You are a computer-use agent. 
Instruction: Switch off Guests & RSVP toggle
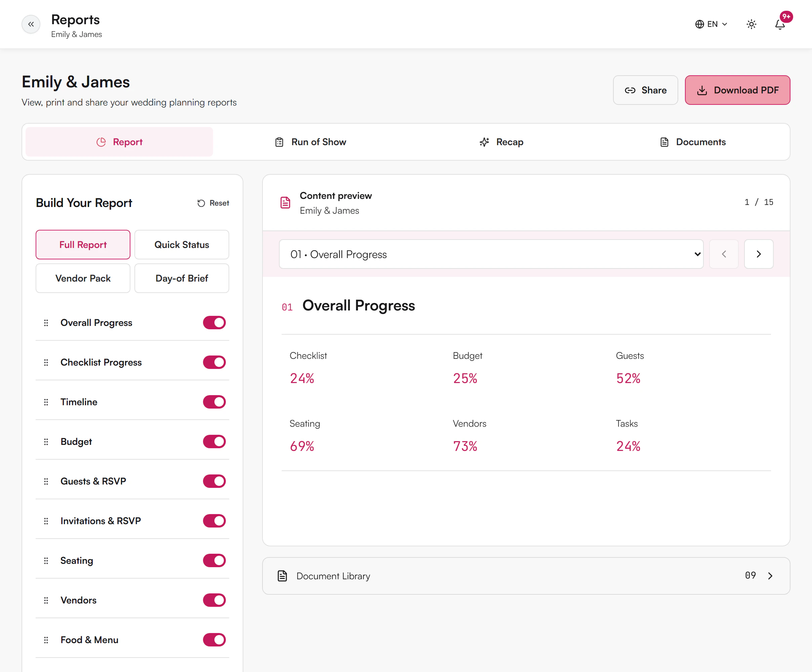[214, 481]
